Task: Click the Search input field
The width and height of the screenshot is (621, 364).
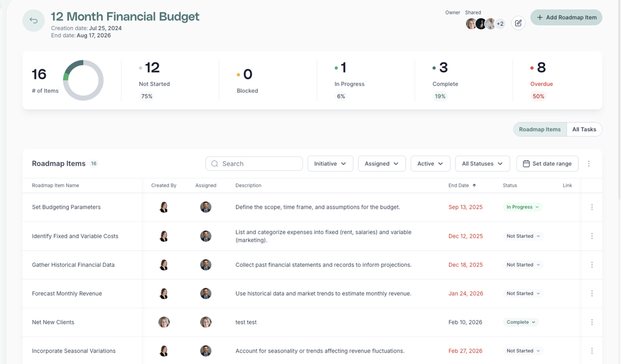Action: [x=254, y=164]
